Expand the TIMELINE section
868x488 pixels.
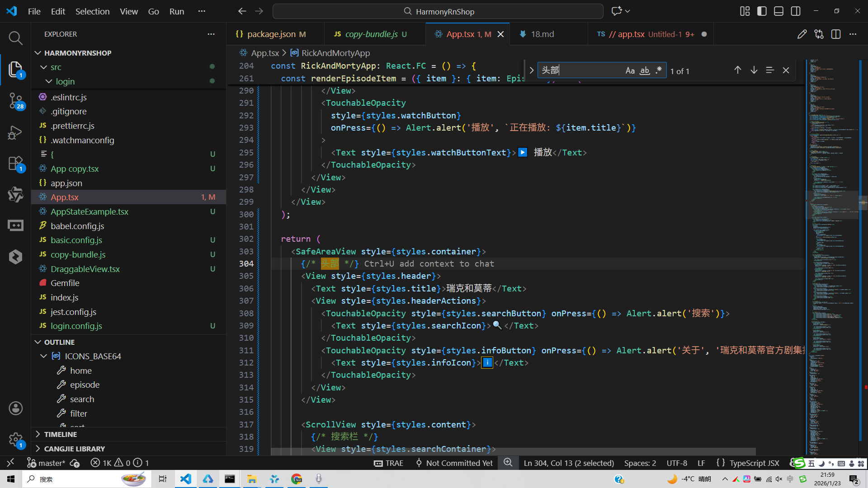(x=60, y=434)
